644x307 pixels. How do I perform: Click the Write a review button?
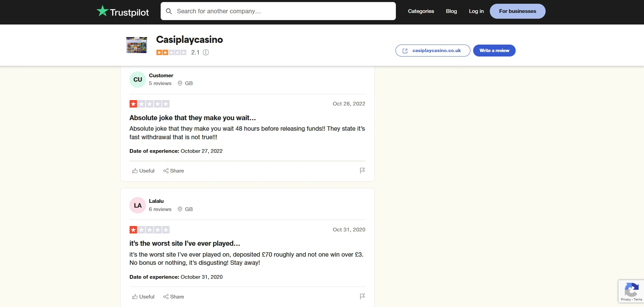click(x=494, y=50)
